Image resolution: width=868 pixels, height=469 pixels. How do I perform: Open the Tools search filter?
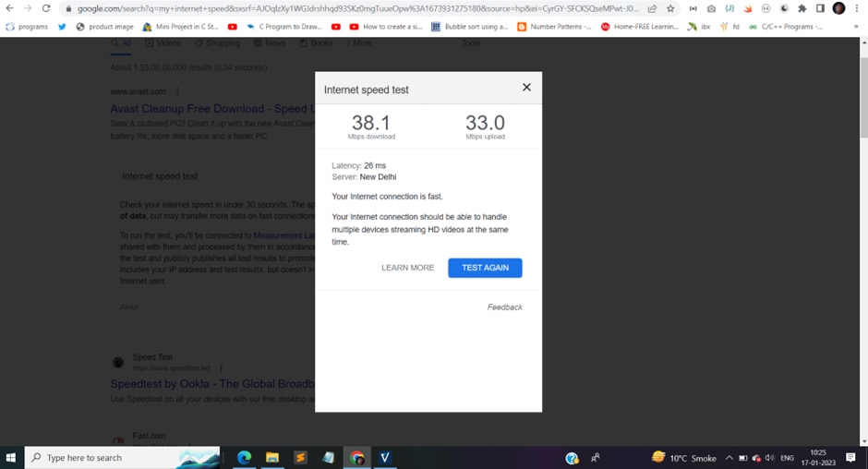tap(471, 43)
